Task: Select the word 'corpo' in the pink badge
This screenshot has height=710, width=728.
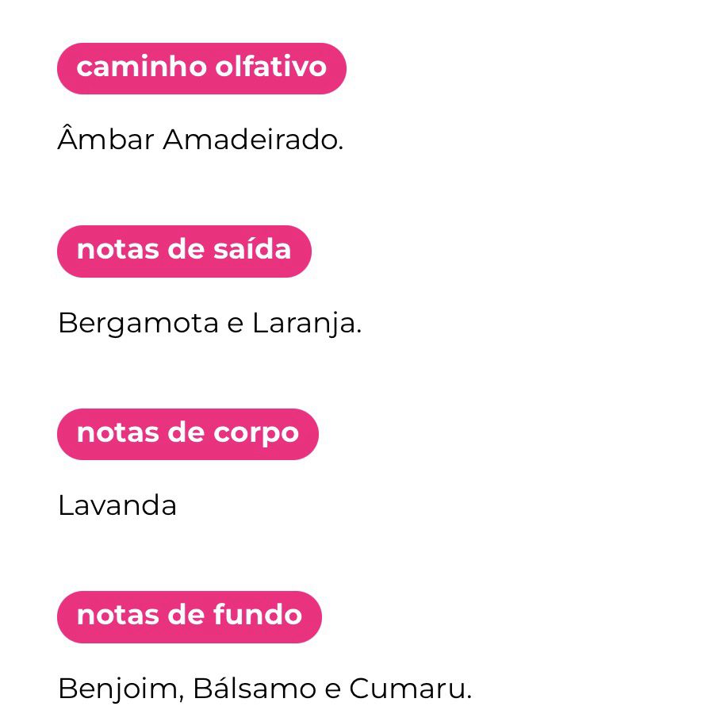Action: click(x=255, y=434)
